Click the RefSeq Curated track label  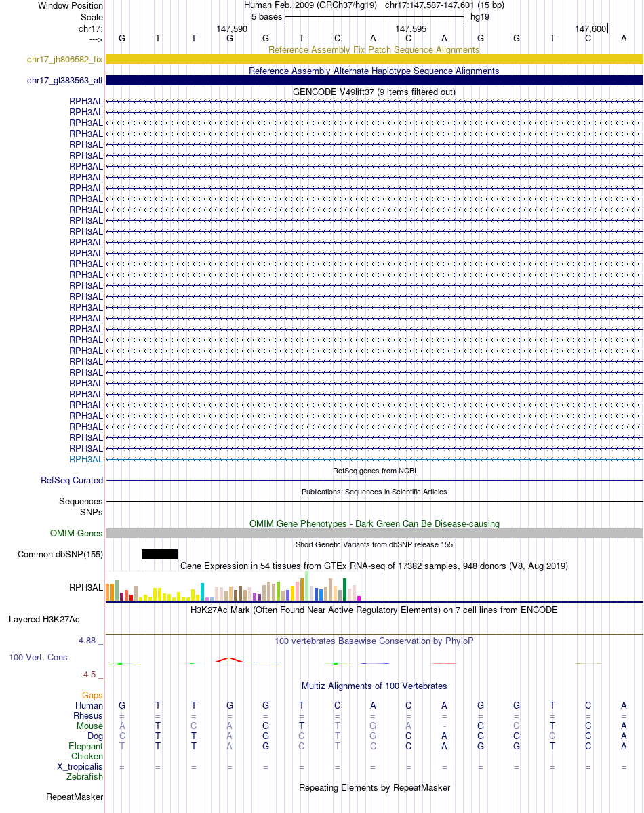(72, 481)
